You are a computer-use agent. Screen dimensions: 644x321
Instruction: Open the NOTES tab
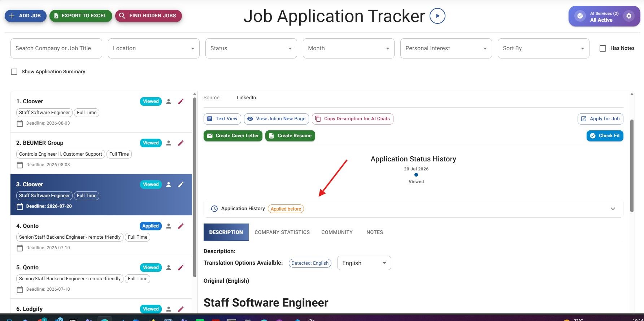pos(375,232)
